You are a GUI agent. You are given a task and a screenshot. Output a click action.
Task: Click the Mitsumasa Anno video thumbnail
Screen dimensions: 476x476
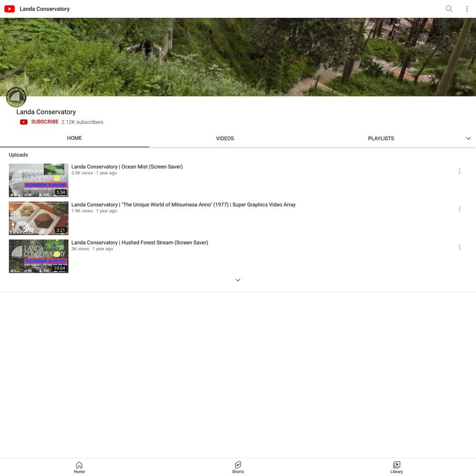tap(39, 218)
